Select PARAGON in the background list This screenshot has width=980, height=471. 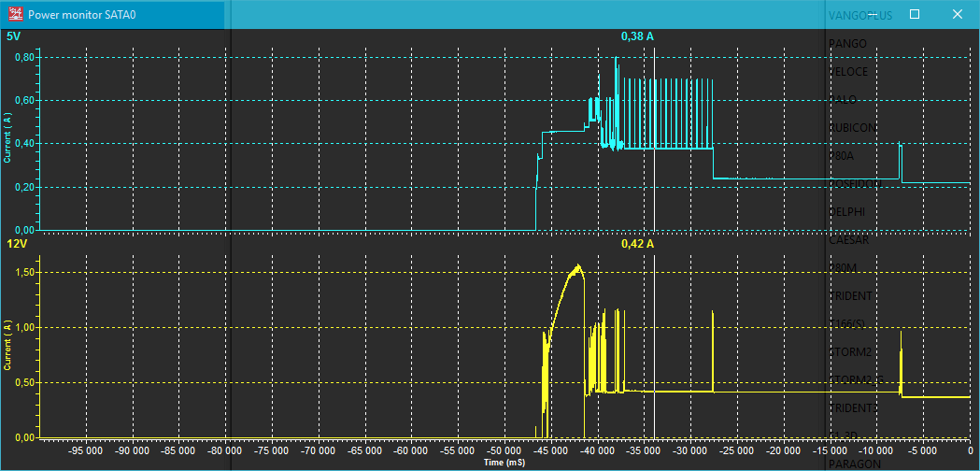click(x=855, y=464)
